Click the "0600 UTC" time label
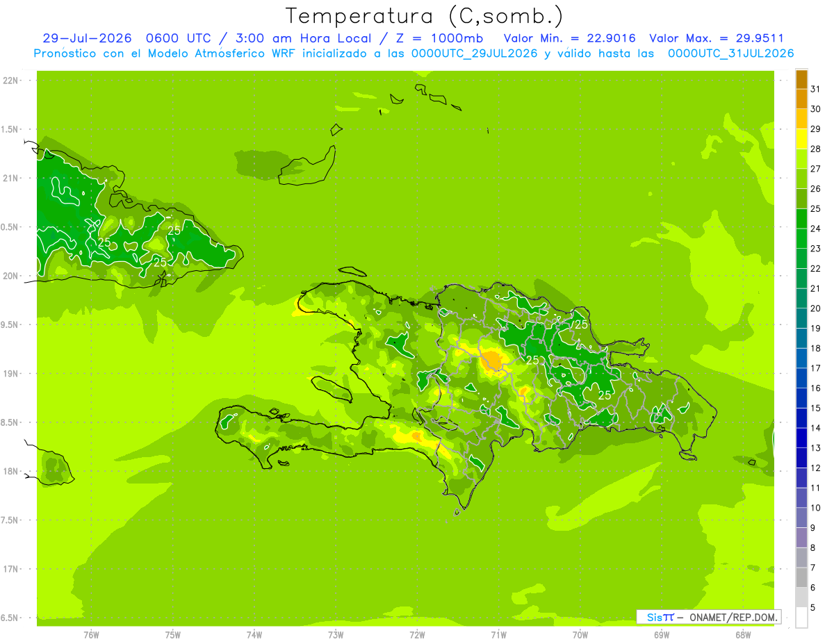This screenshot has height=644, width=834. coord(178,38)
